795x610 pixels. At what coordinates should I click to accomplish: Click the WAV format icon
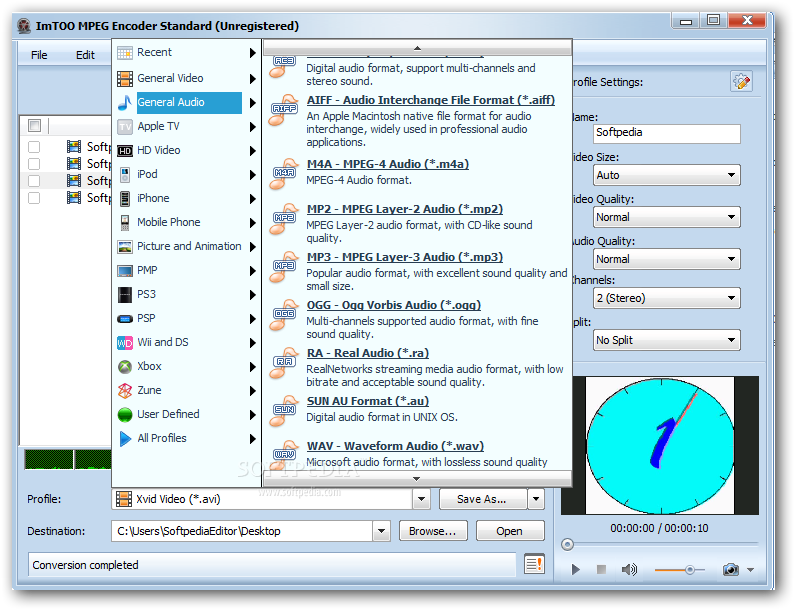click(x=284, y=455)
